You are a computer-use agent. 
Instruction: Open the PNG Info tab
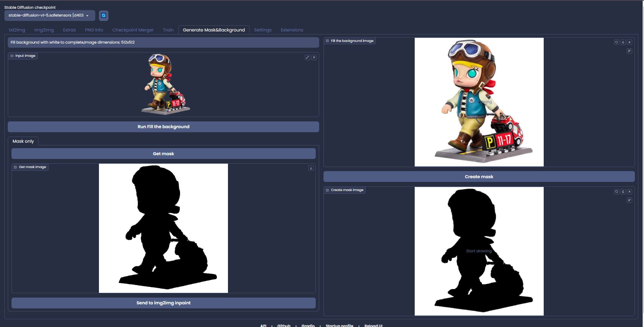click(94, 30)
